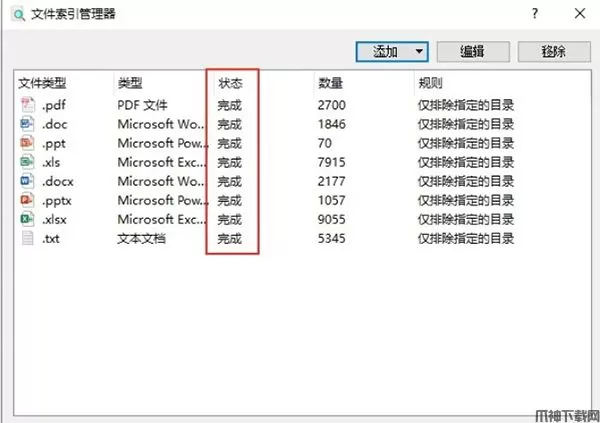600x423 pixels.
Task: Click the Excel icon next to .xlsx
Action: [28, 219]
